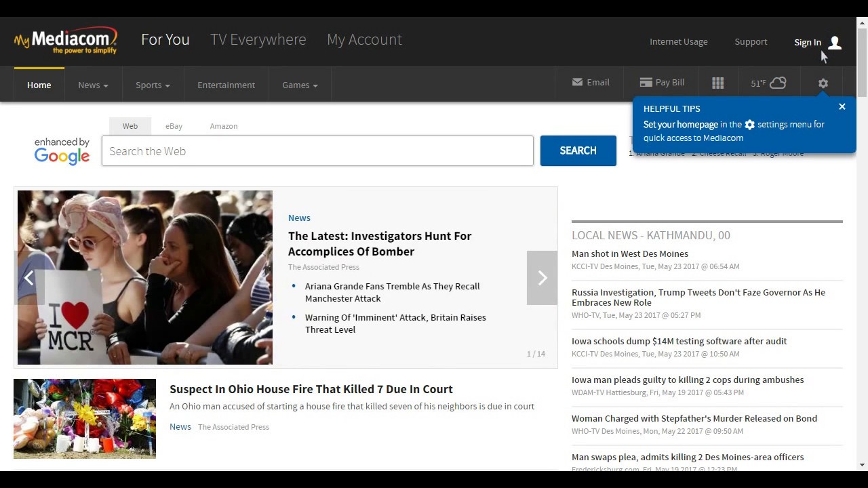Switch to the For You section
The image size is (868, 488).
pyautogui.click(x=165, y=39)
